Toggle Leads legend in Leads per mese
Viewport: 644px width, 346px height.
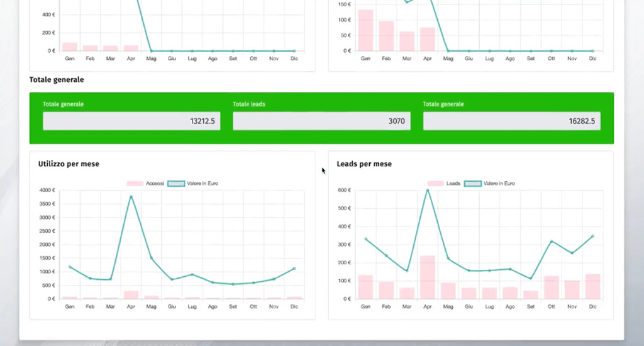click(444, 183)
